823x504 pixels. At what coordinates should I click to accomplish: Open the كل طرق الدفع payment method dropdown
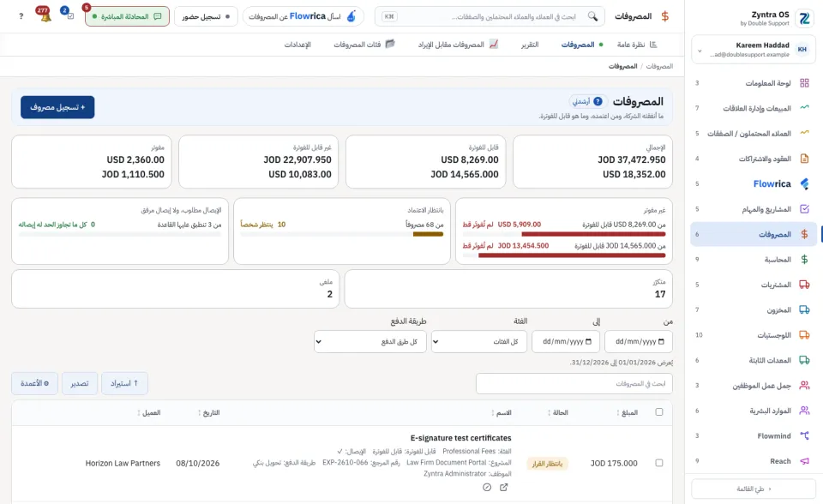(370, 342)
